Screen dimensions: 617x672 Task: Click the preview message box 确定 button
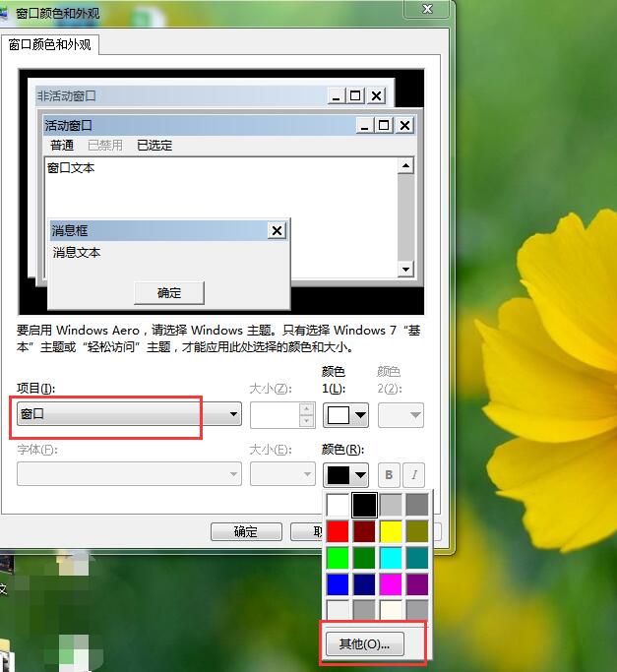coord(169,293)
